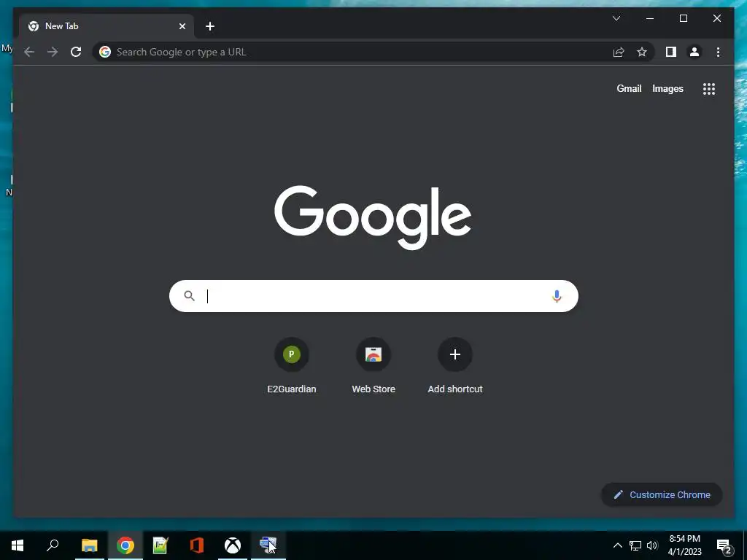Click the Google logo
This screenshot has height=560, width=747.
tap(373, 217)
